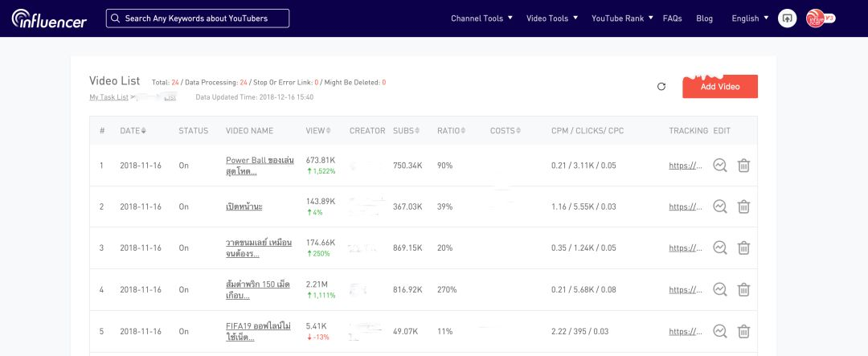Open the English language selector
Viewport: 868px width, 356px height.
click(750, 18)
